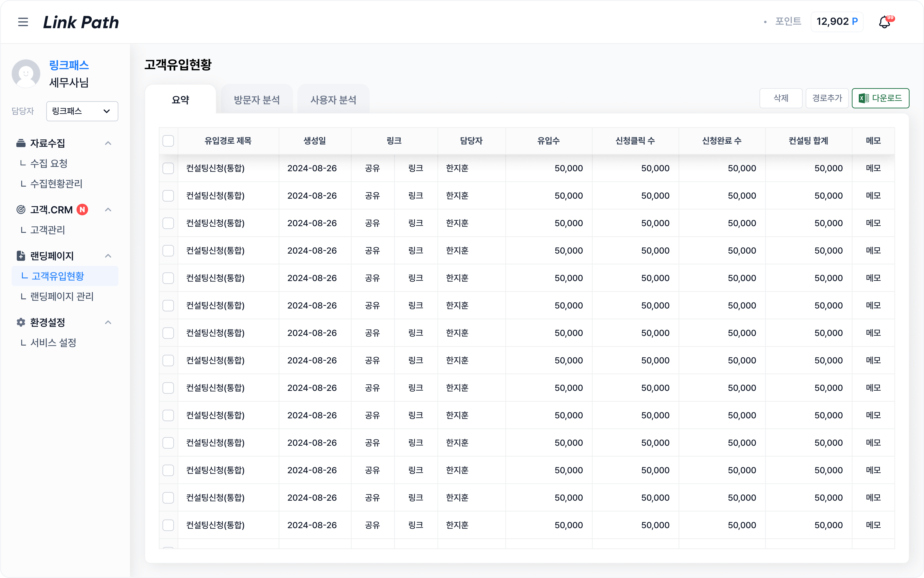The width and height of the screenshot is (924, 578).
Task: Open the 담당자 링크패스 dropdown
Action: point(82,111)
